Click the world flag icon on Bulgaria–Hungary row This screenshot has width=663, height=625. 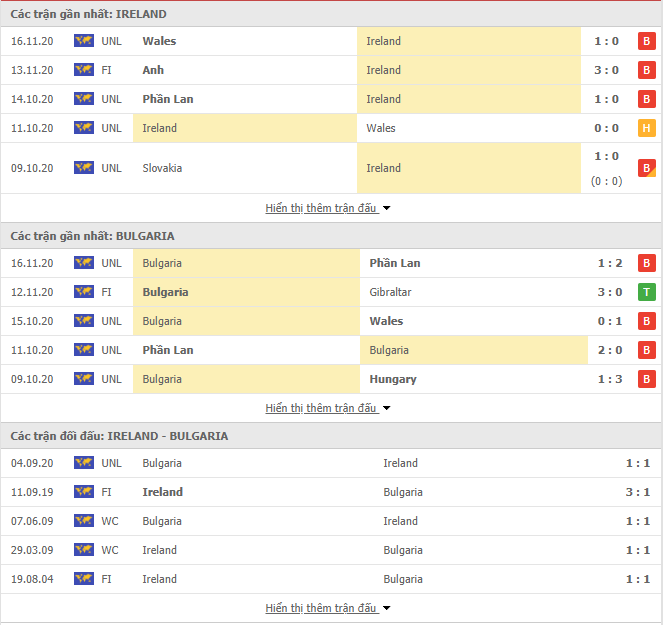click(84, 379)
